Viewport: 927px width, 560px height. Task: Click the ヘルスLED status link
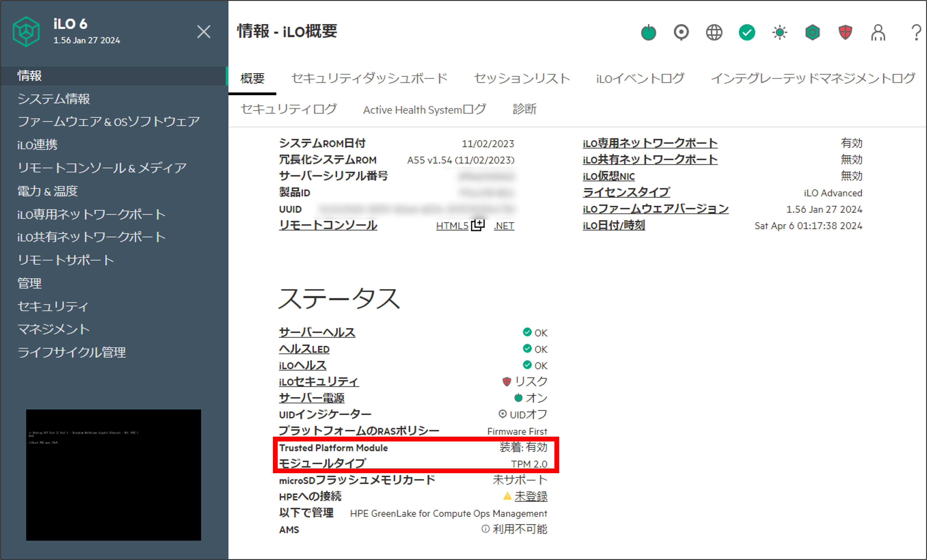click(x=304, y=349)
